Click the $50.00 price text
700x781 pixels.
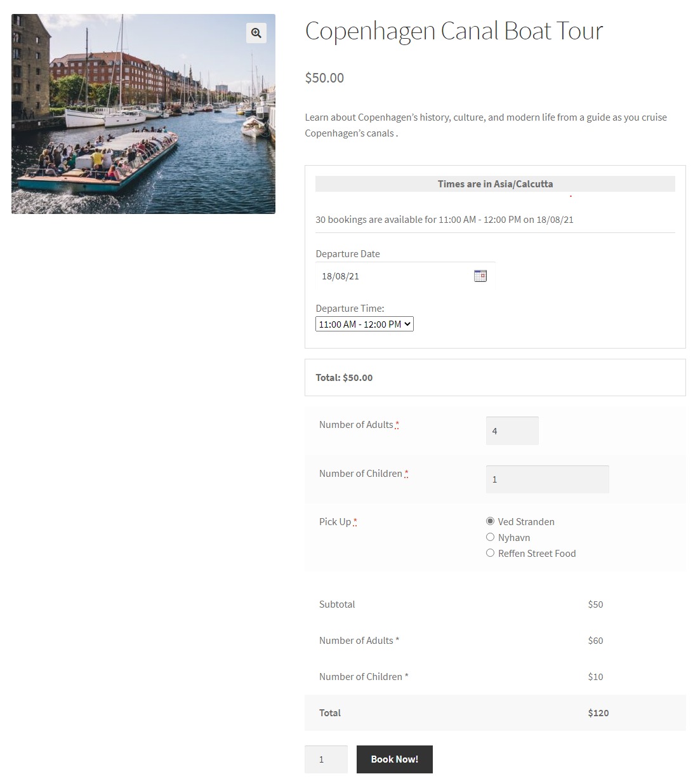click(x=324, y=78)
